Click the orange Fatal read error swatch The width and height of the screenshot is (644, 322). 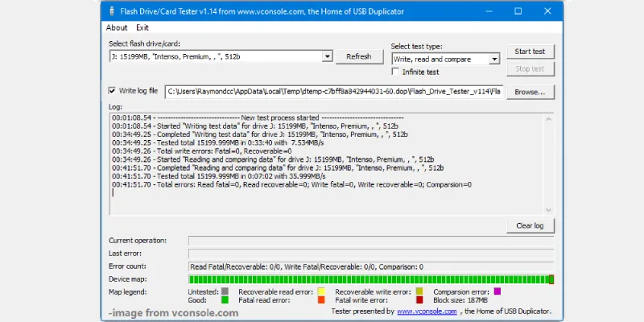pos(321,299)
